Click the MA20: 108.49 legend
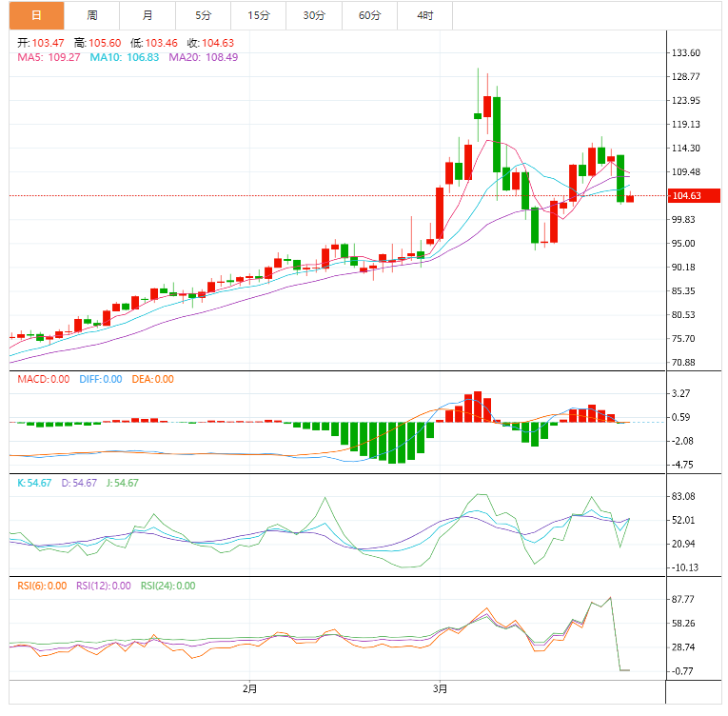Screen dimensions: 728x716 click(204, 58)
